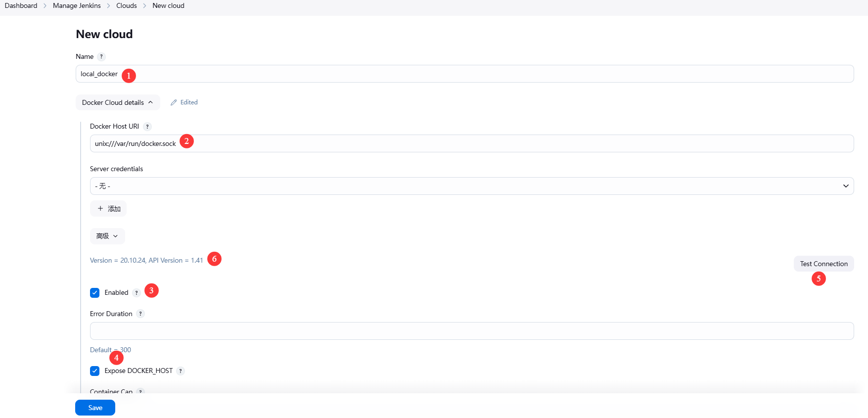The height and width of the screenshot is (418, 868).
Task: Open help for Docker Host URI
Action: (147, 127)
